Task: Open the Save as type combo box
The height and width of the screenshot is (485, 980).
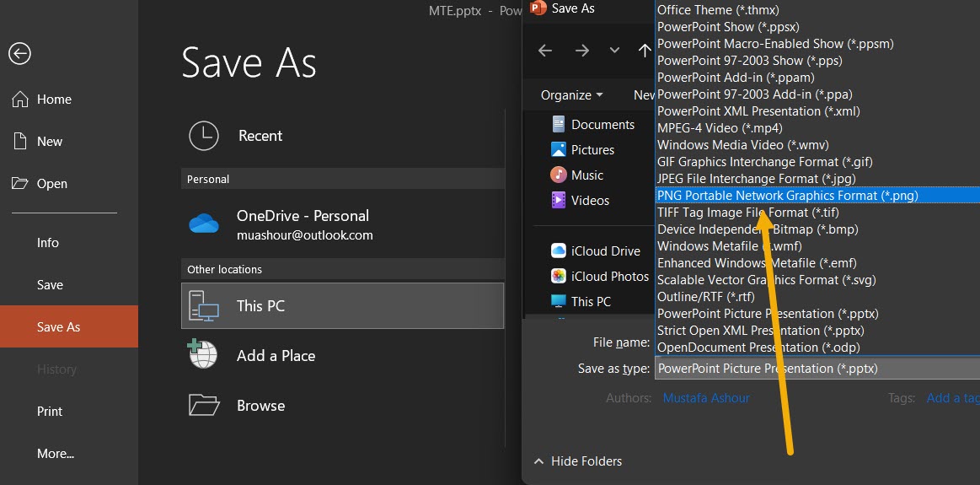Action: click(817, 369)
